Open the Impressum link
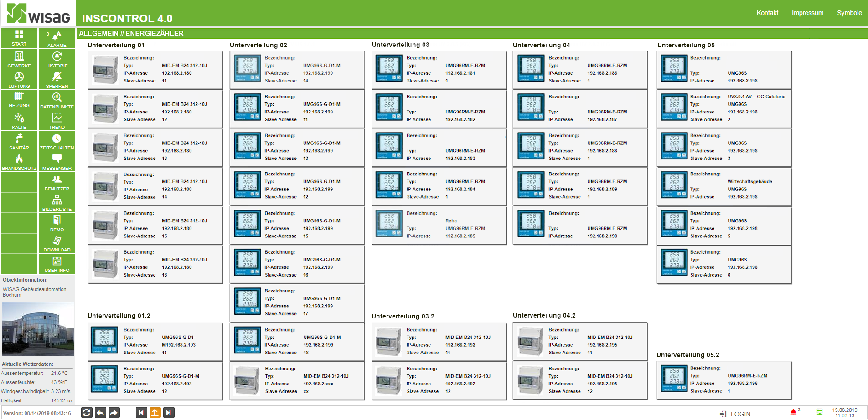Viewport: 868px width, 420px height. [x=807, y=13]
